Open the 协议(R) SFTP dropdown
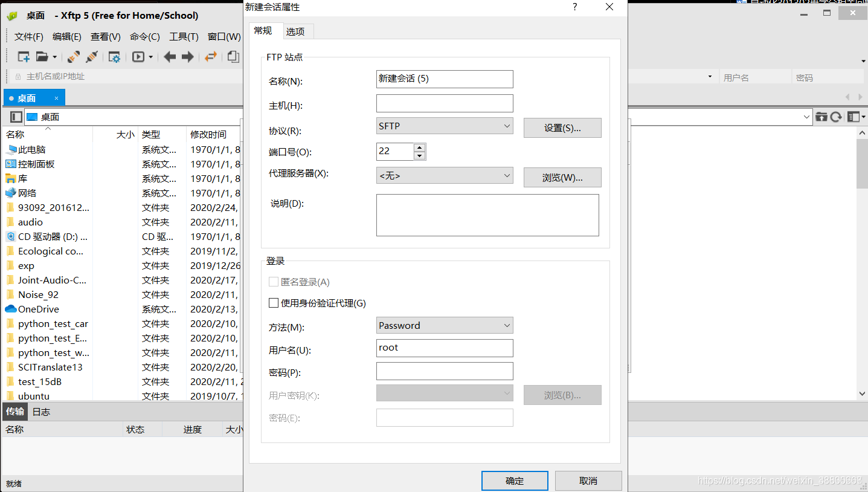Screen dimensions: 868x492 445,126
